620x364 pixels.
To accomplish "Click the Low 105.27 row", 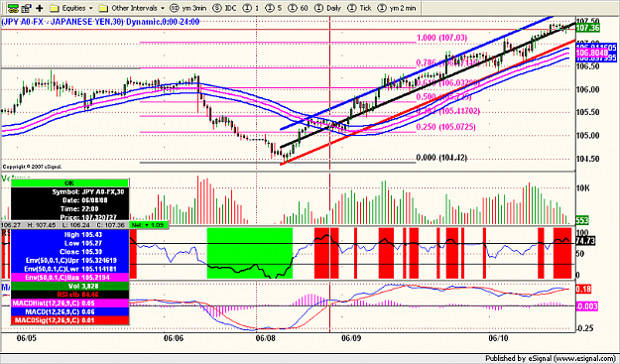I will pyautogui.click(x=69, y=243).
